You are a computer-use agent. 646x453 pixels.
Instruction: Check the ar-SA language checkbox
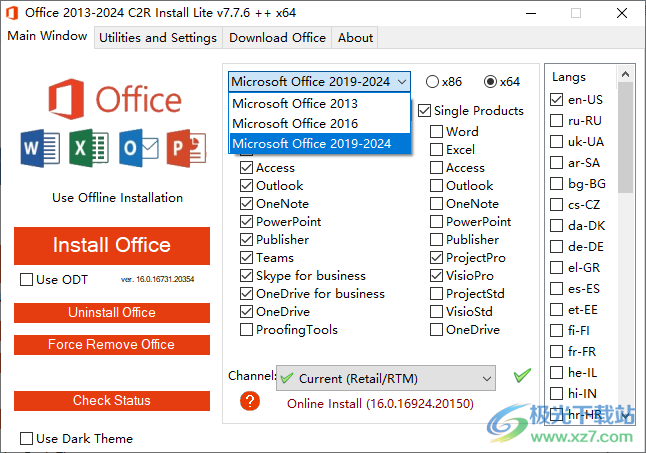coord(557,163)
